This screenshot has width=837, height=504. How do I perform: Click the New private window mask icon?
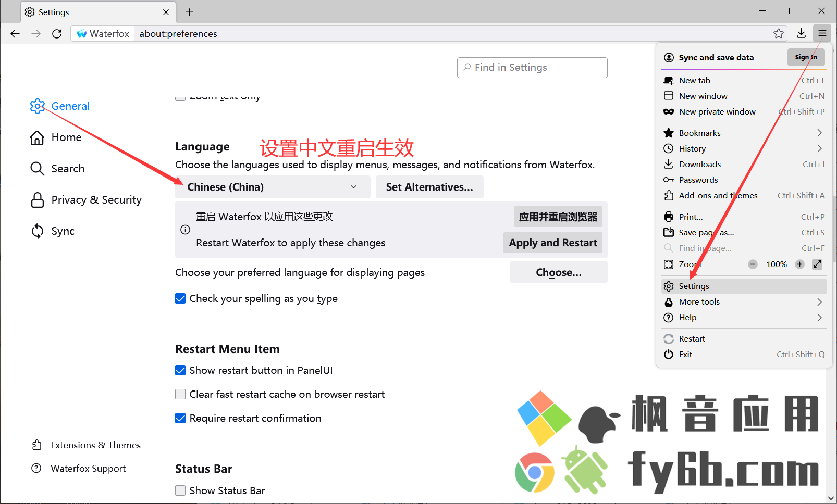(669, 112)
